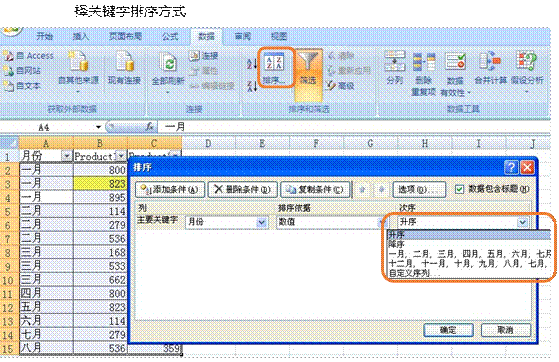Select 降序 in the order dropdown list
Screen dimensions: 559x362
470,244
